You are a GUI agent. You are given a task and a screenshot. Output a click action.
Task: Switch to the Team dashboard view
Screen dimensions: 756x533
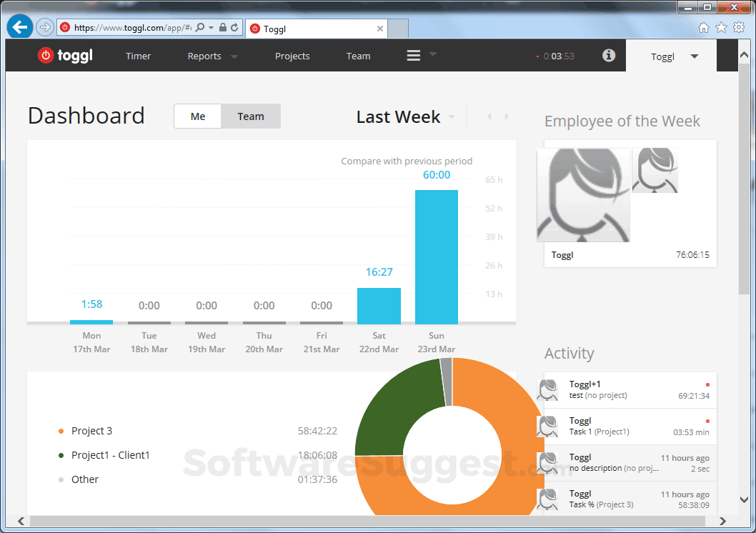pos(251,116)
